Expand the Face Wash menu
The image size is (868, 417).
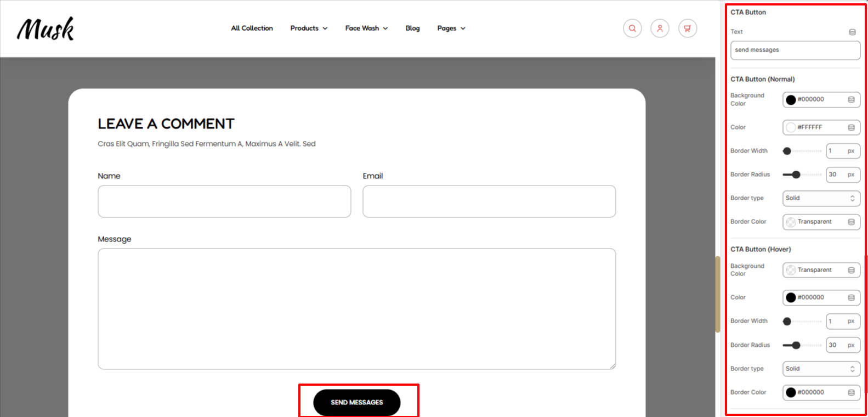point(366,28)
